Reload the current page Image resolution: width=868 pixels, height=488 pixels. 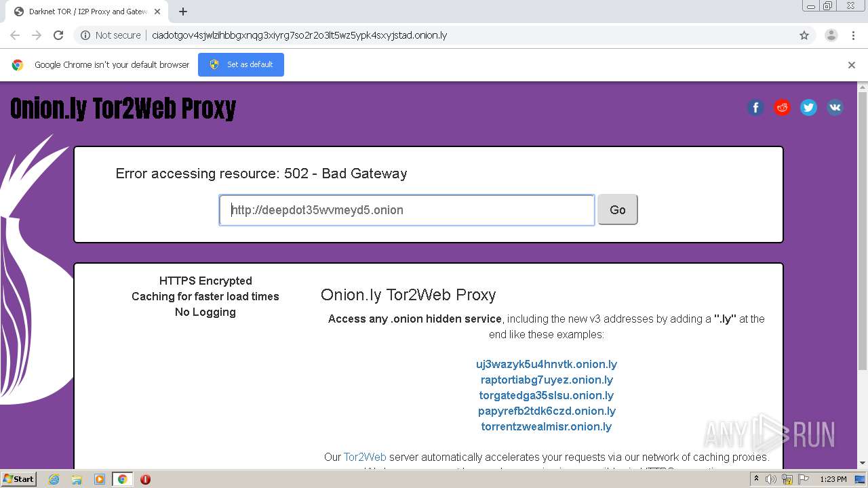pyautogui.click(x=58, y=35)
